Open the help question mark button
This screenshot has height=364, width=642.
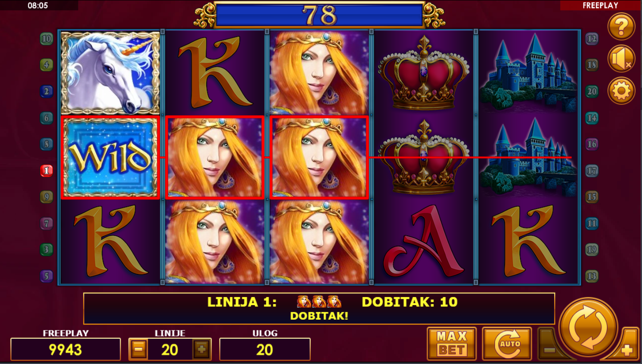click(621, 27)
